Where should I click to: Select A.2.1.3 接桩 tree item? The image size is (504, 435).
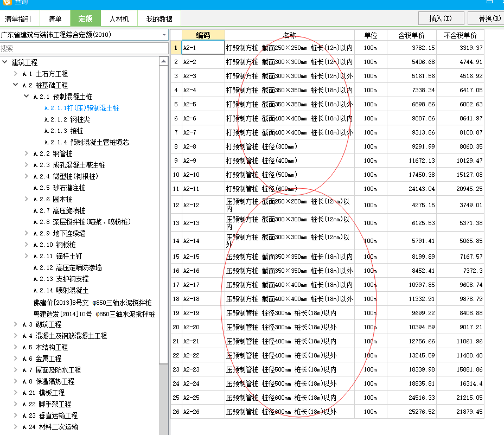(63, 131)
